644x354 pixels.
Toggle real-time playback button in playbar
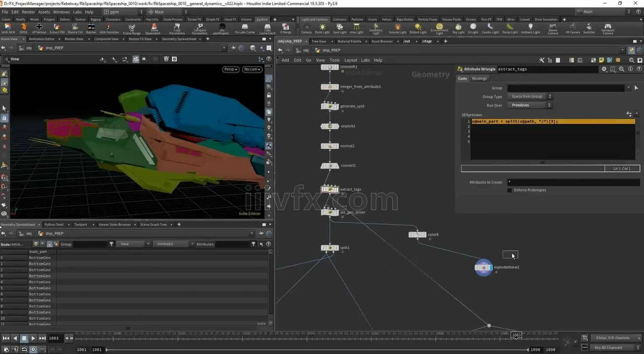(x=33, y=349)
